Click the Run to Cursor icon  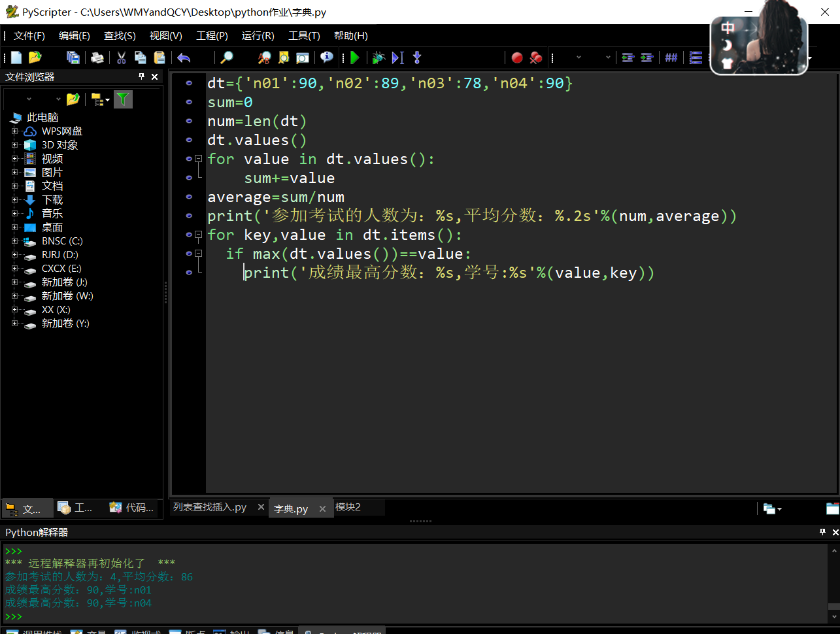coord(397,58)
